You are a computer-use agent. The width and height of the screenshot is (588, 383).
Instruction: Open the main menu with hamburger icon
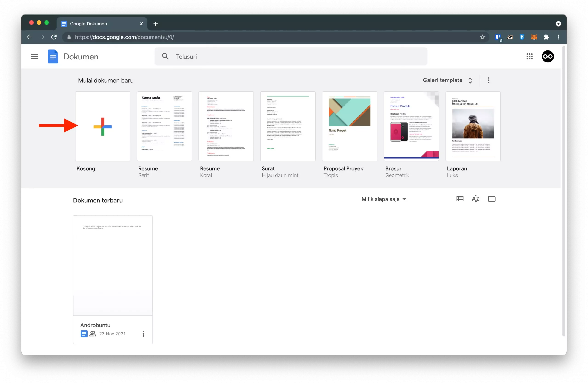coord(35,56)
